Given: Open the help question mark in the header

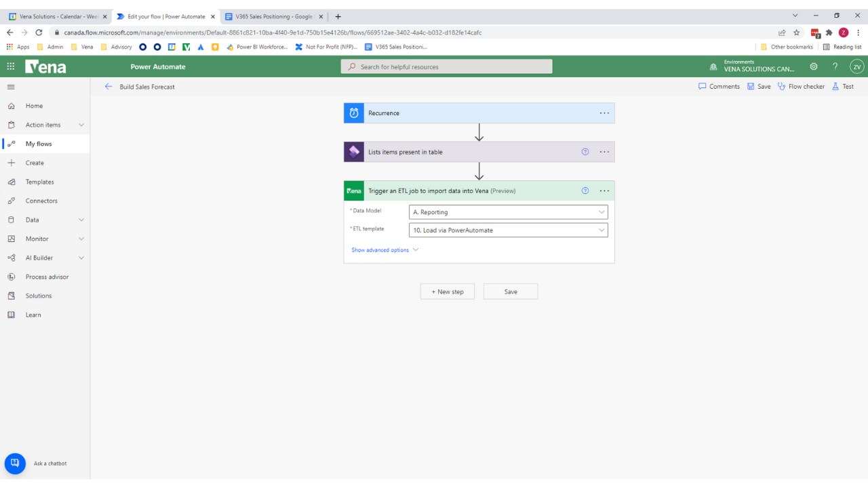Looking at the screenshot, I should [x=835, y=66].
